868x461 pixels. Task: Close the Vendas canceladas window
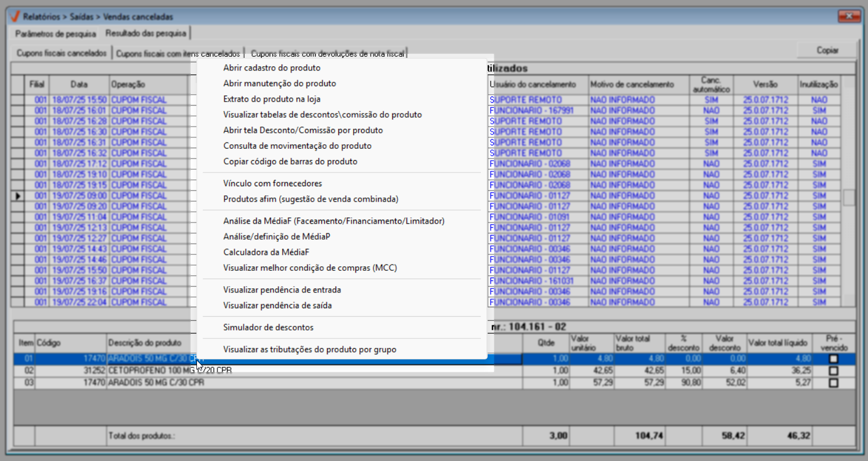[849, 16]
